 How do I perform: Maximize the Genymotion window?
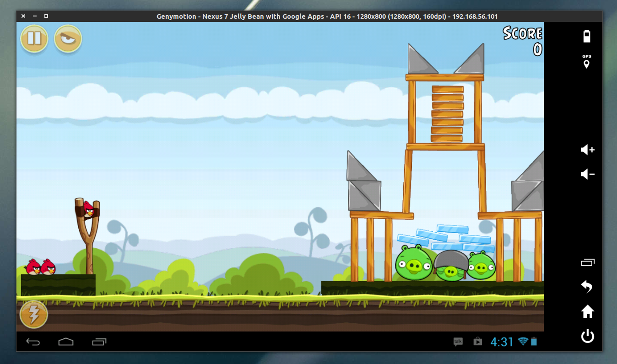point(46,16)
